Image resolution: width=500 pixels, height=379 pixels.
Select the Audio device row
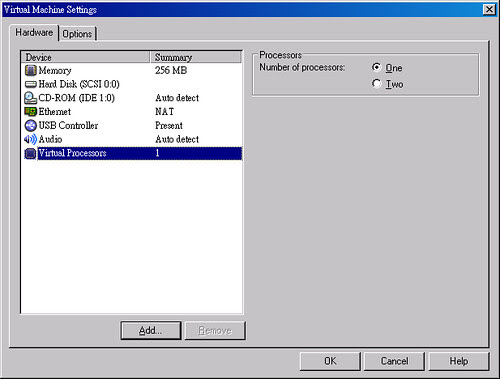coord(132,139)
